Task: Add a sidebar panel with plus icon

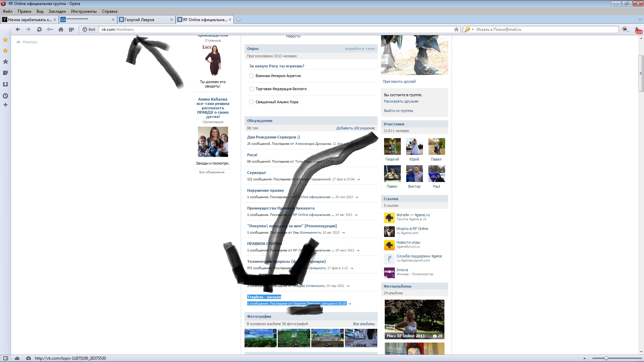Action: (5, 105)
